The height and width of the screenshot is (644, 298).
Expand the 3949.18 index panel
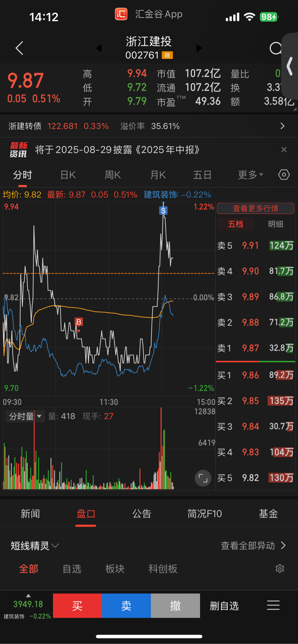tap(27, 606)
